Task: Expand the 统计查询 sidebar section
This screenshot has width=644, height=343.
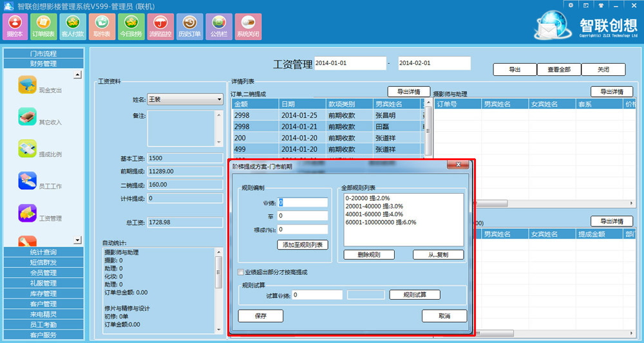Action: click(x=44, y=252)
